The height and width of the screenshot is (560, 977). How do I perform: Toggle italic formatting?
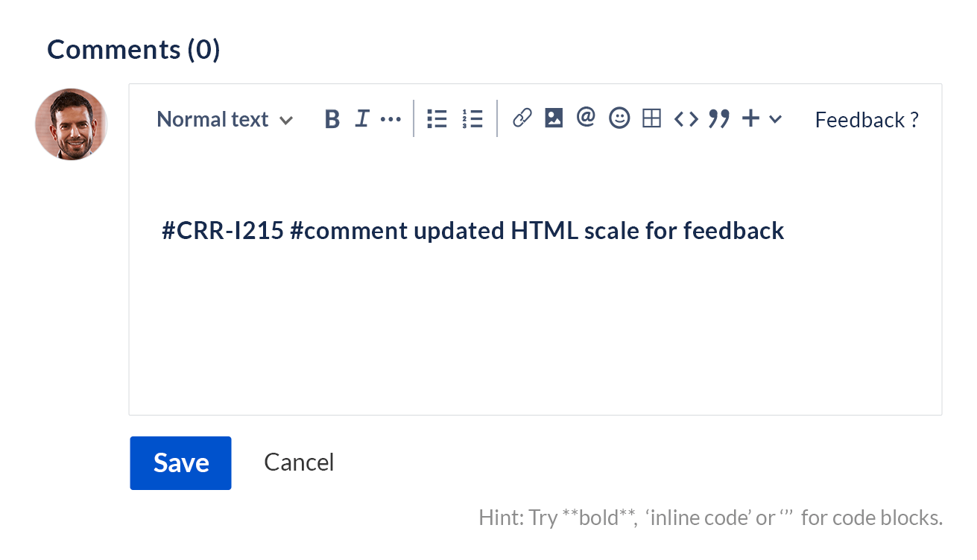362,119
